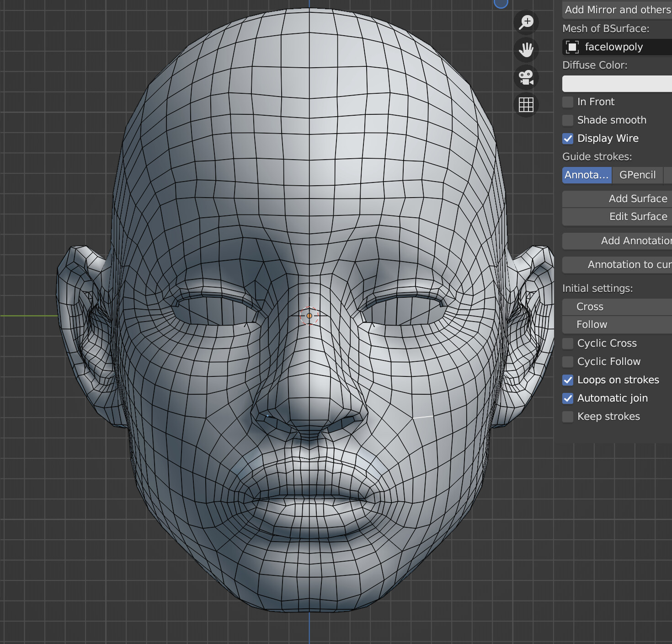Click Add Mirror and others button
This screenshot has width=672, height=644.
tap(617, 10)
